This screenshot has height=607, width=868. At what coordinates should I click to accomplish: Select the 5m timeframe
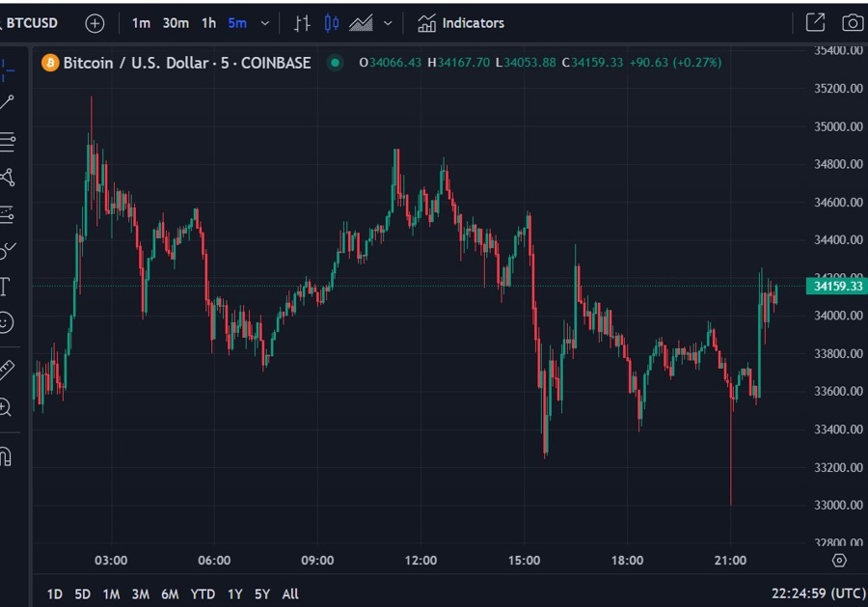click(x=237, y=23)
